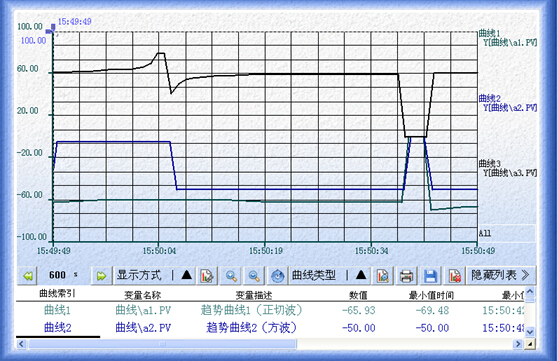
Task: Click the first magnifier zoom icon
Action: pyautogui.click(x=231, y=276)
